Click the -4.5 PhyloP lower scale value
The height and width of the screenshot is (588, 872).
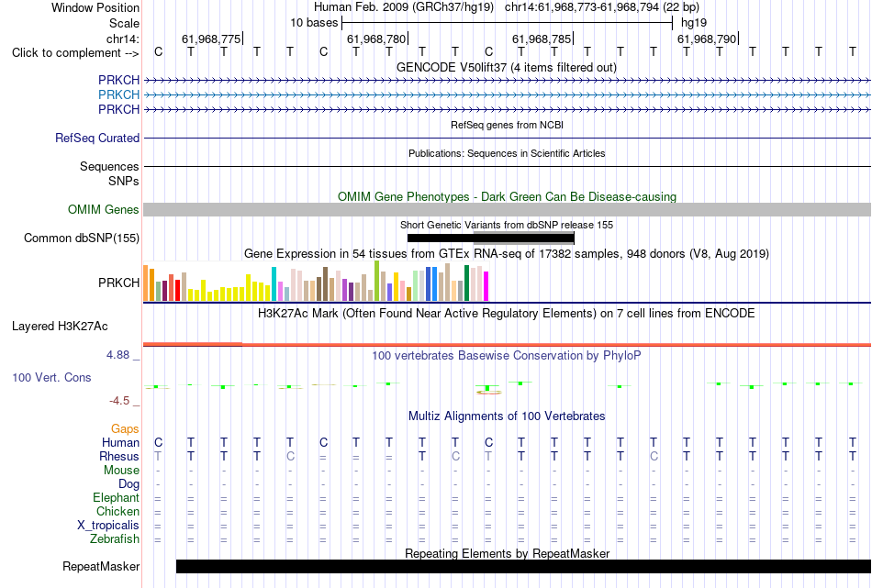(x=119, y=401)
